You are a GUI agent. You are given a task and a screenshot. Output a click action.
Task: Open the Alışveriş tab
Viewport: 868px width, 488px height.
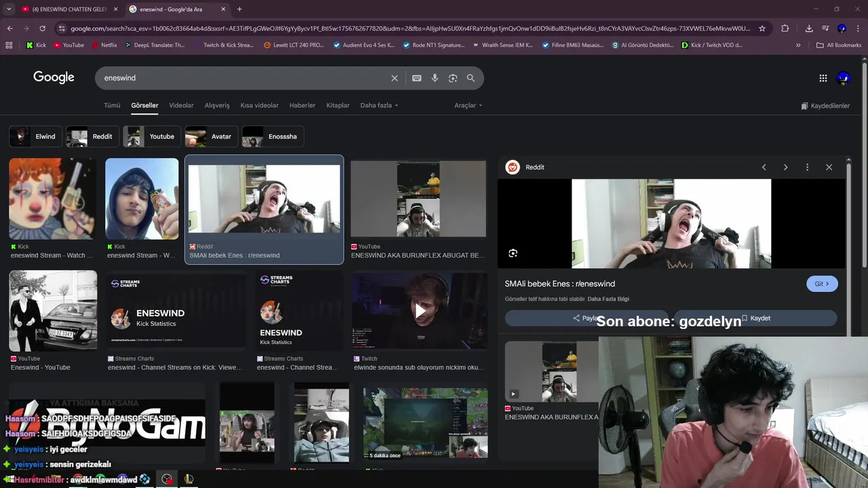(217, 106)
